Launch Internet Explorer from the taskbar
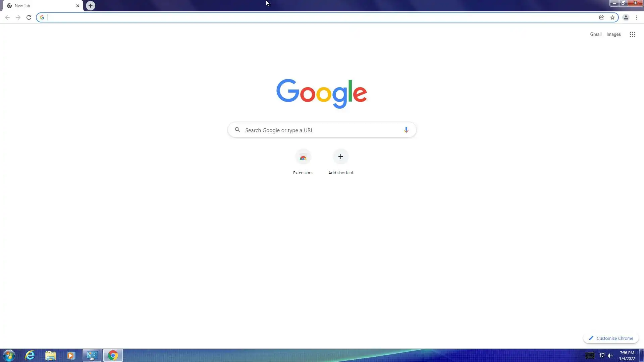This screenshot has width=644, height=362. tap(30, 355)
